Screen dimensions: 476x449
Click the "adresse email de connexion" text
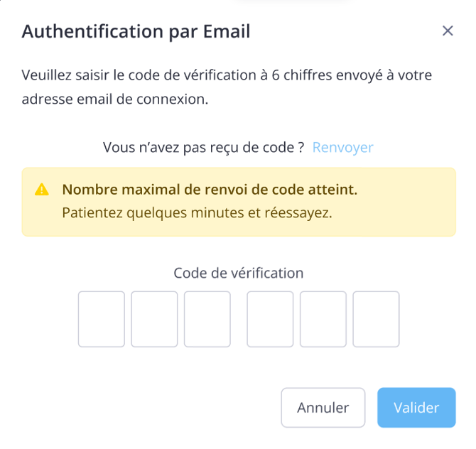point(115,99)
